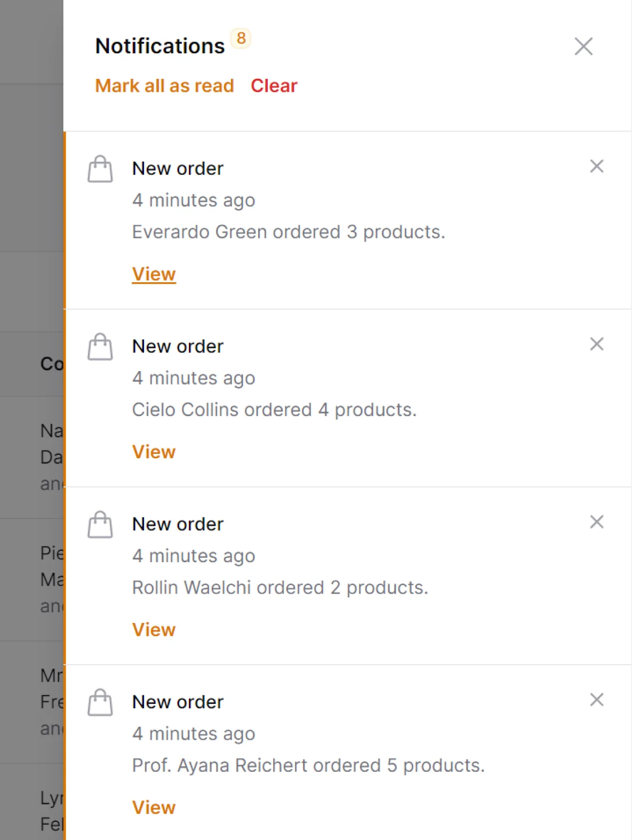Click the shopping bag icon on Prof. Ayana Reichert's notification
Image resolution: width=632 pixels, height=840 pixels.
(x=100, y=702)
